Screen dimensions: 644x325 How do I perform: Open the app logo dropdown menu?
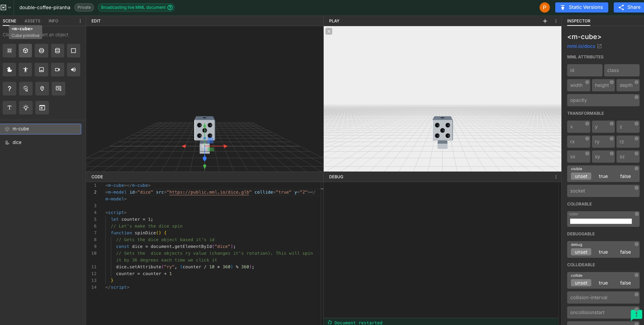pos(6,7)
